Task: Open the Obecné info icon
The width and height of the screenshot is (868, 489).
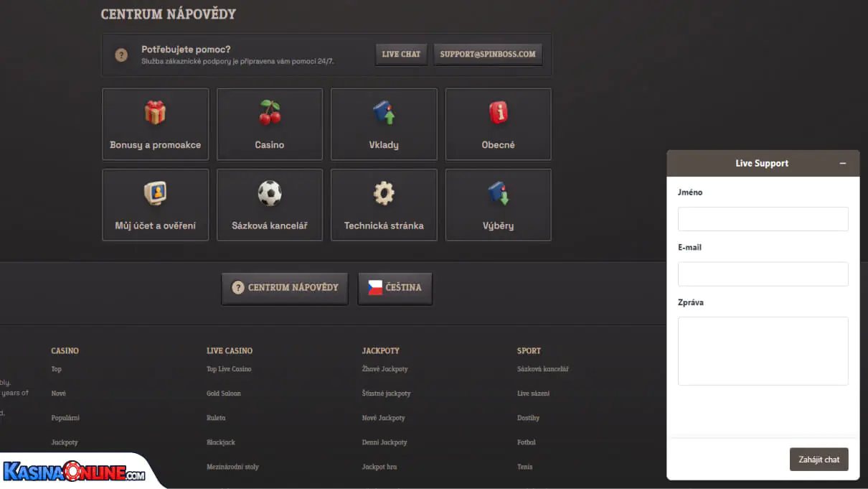Action: click(x=498, y=113)
